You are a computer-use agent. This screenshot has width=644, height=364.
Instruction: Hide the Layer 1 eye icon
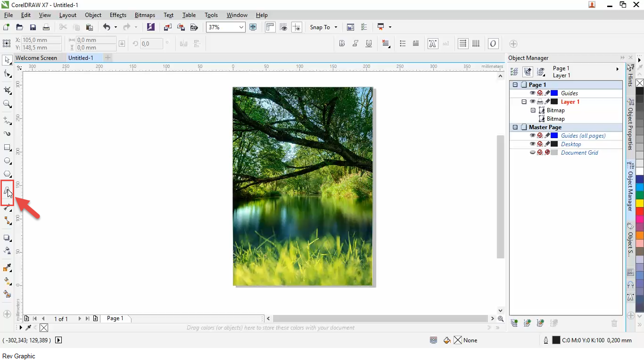[x=533, y=102]
